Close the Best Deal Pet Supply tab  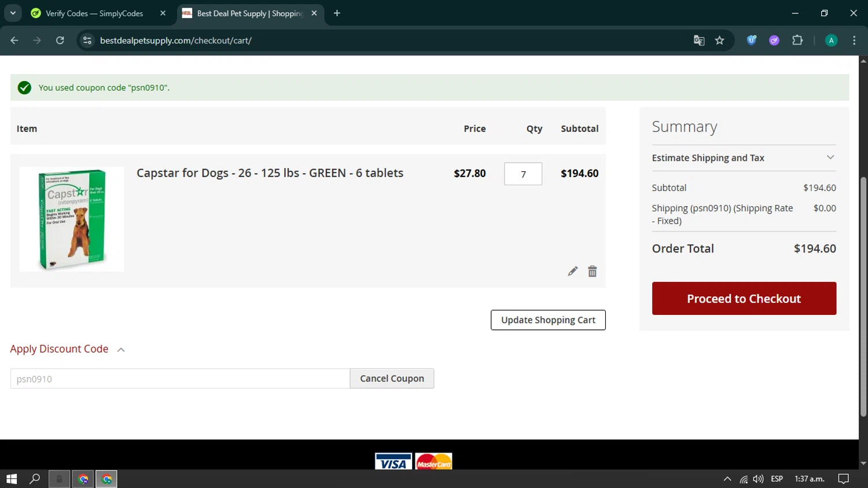point(314,13)
